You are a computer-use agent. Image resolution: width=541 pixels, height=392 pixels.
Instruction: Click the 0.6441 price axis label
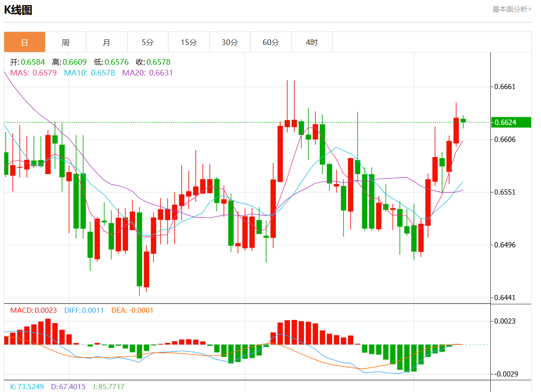pos(505,298)
